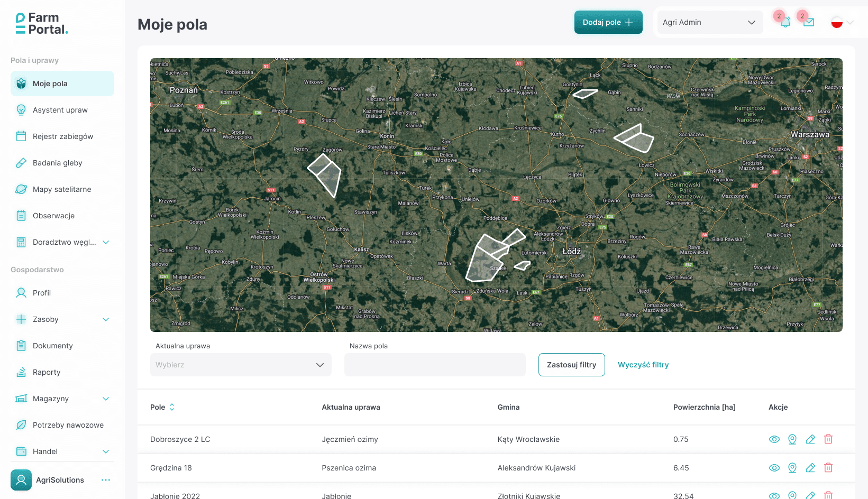Click the Dodaj pole button
Image resolution: width=868 pixels, height=499 pixels.
click(x=608, y=22)
